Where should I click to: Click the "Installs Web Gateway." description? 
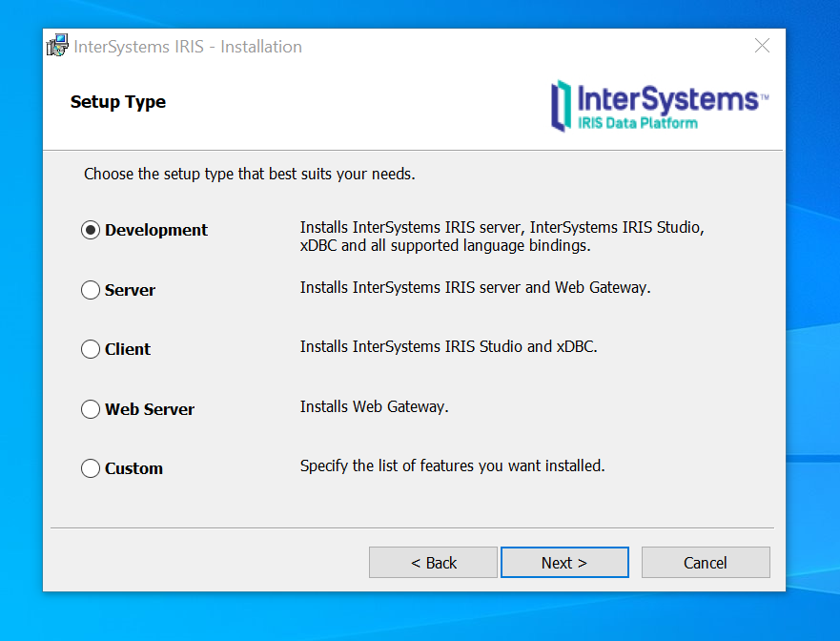pos(374,406)
